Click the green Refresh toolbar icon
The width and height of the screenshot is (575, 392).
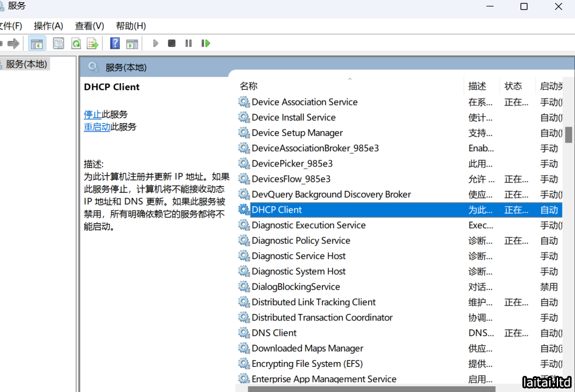pyautogui.click(x=76, y=43)
